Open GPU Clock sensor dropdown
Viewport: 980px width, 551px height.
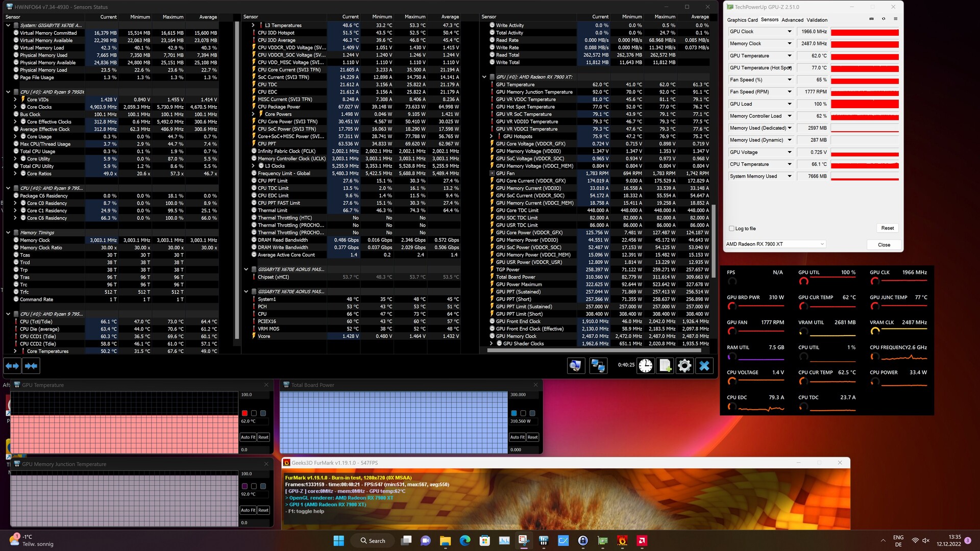pyautogui.click(x=790, y=32)
